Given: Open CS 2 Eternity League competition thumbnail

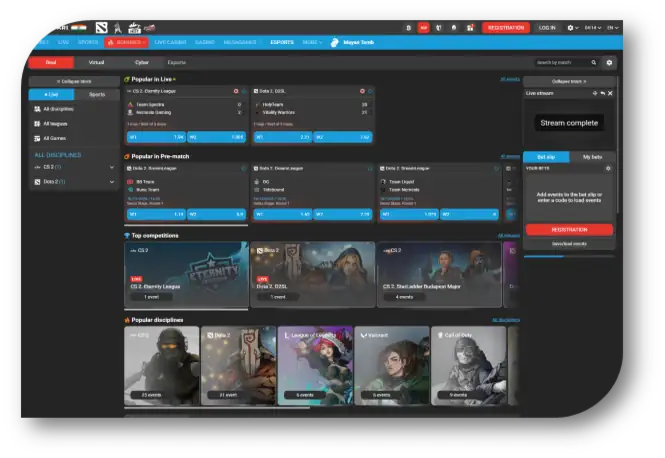Looking at the screenshot, I should [186, 274].
